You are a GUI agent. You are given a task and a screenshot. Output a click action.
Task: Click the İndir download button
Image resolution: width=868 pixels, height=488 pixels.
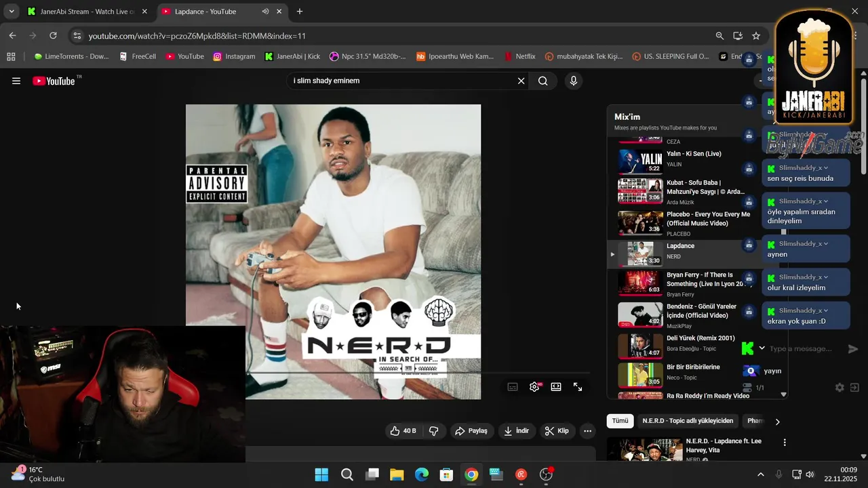click(516, 431)
